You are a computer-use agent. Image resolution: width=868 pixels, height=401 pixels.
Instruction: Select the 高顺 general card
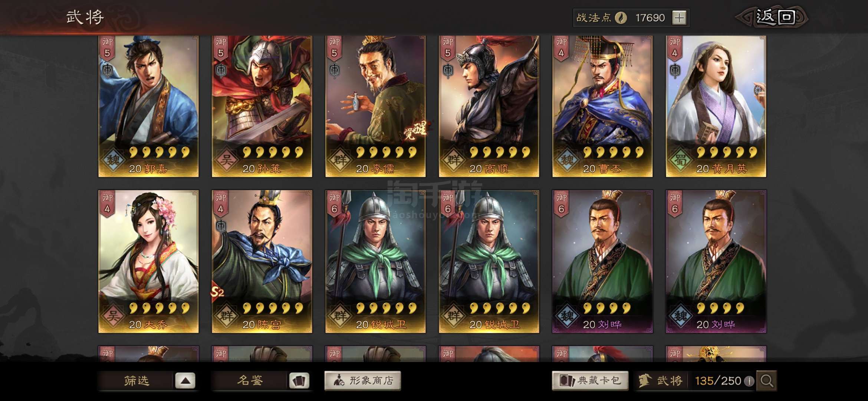pos(489,106)
